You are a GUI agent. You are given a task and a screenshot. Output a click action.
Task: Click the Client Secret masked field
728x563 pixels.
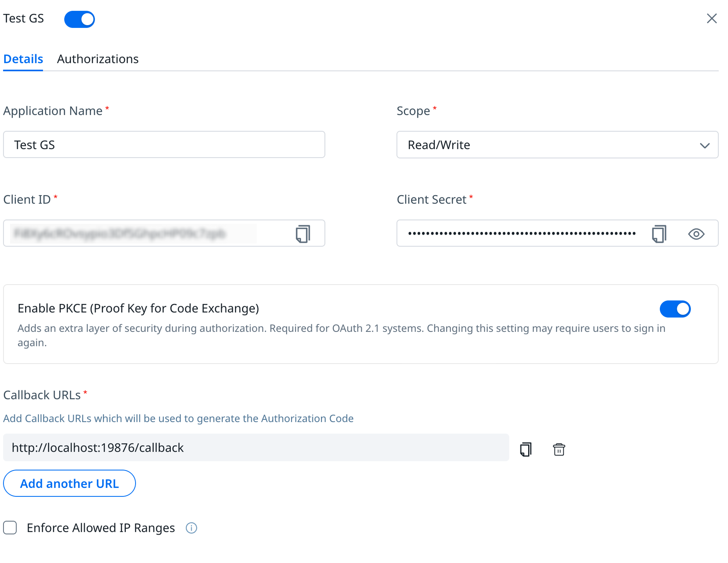pos(557,233)
